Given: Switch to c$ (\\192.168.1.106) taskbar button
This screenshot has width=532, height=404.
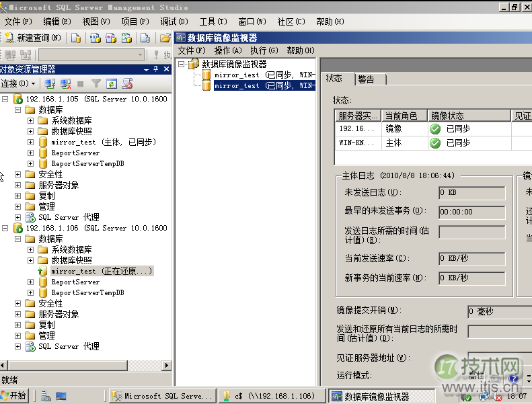Looking at the screenshot, I should click(272, 396).
